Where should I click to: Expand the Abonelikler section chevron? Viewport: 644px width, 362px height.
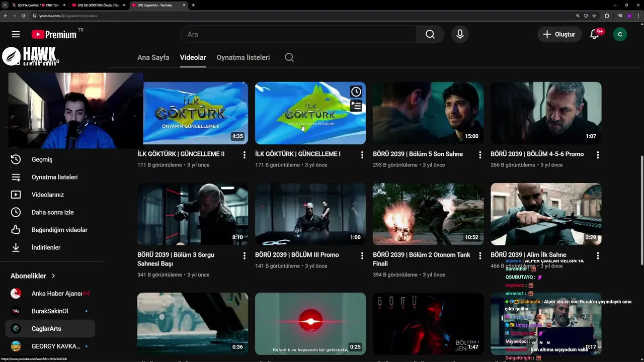point(53,276)
